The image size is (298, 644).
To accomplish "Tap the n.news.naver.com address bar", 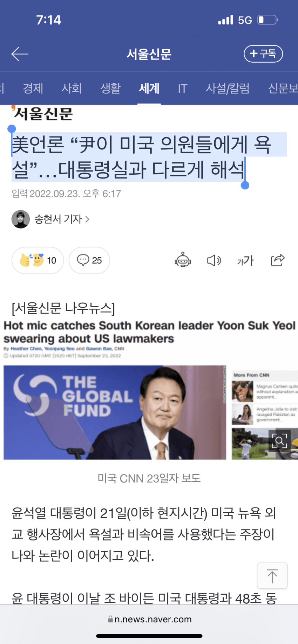I will click(150, 619).
